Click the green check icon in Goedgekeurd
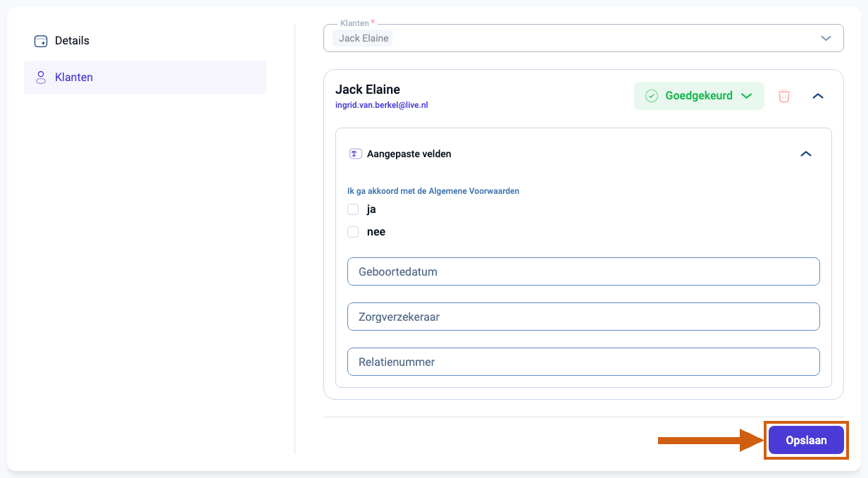This screenshot has width=868, height=478. pyautogui.click(x=652, y=96)
